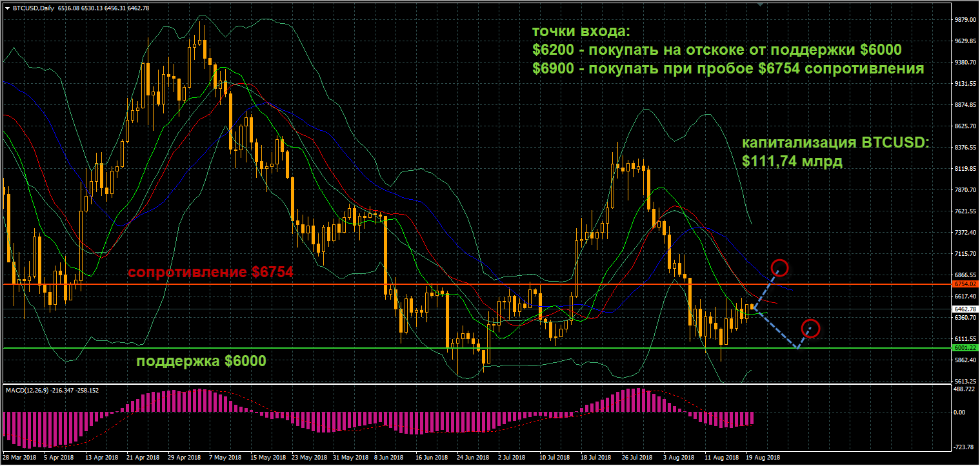Image resolution: width=980 pixels, height=466 pixels.
Task: Click the green 6001.22 price tag
Action: point(965,347)
